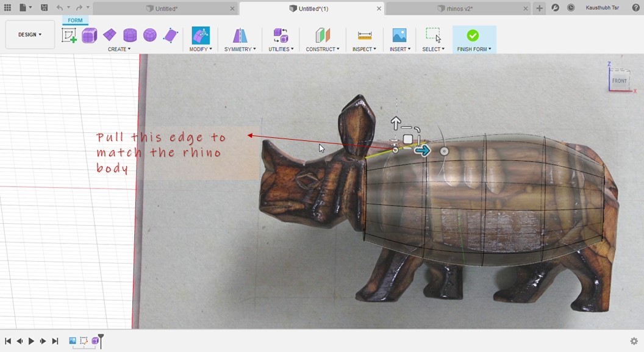Create a Plane form
Viewport: 644px width, 352px height.
point(109,35)
